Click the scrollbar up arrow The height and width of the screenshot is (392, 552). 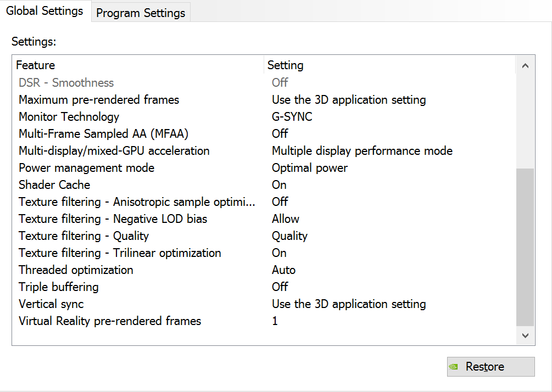click(x=525, y=65)
